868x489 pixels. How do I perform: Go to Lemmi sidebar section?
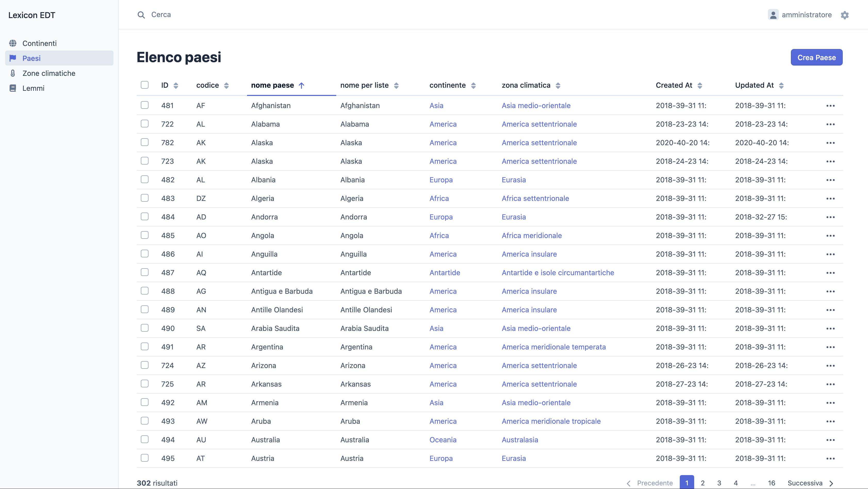click(33, 88)
